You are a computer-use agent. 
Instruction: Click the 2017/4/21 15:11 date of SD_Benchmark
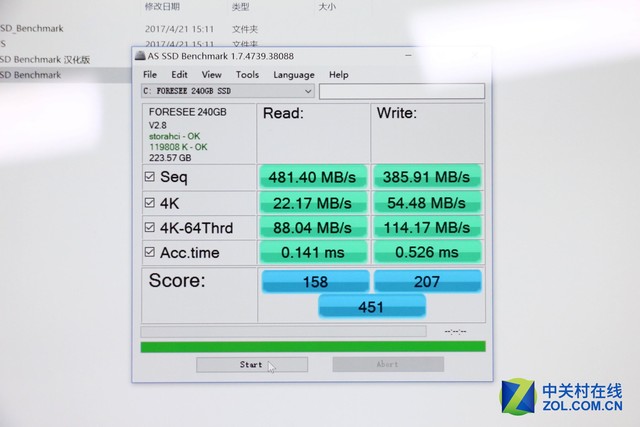[x=179, y=29]
